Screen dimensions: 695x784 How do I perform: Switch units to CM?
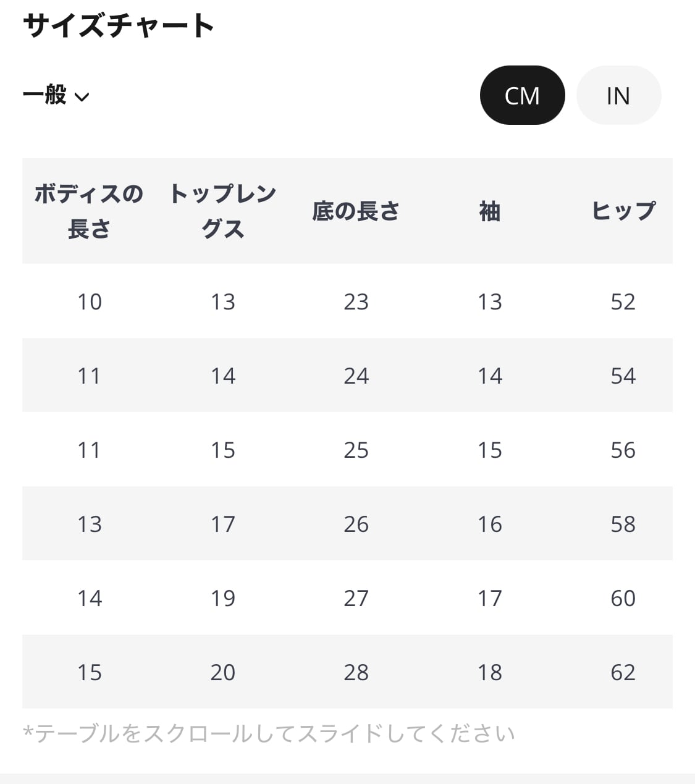(x=522, y=96)
